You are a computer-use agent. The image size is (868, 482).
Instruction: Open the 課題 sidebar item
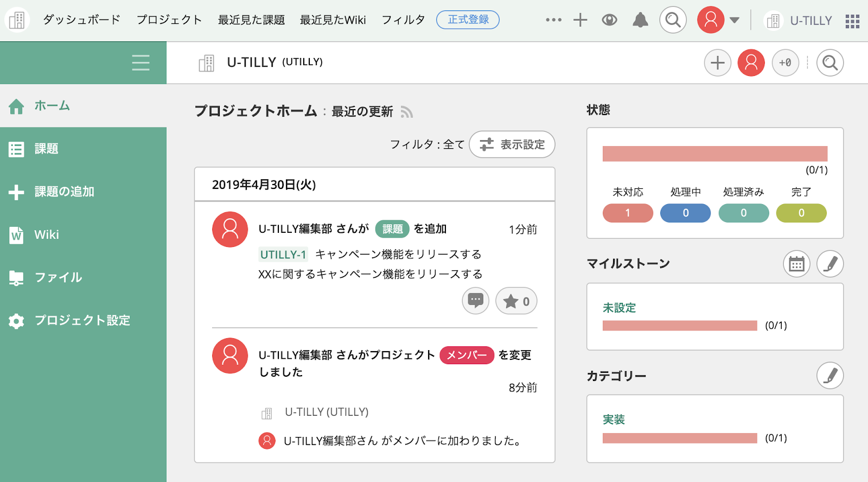(x=47, y=149)
